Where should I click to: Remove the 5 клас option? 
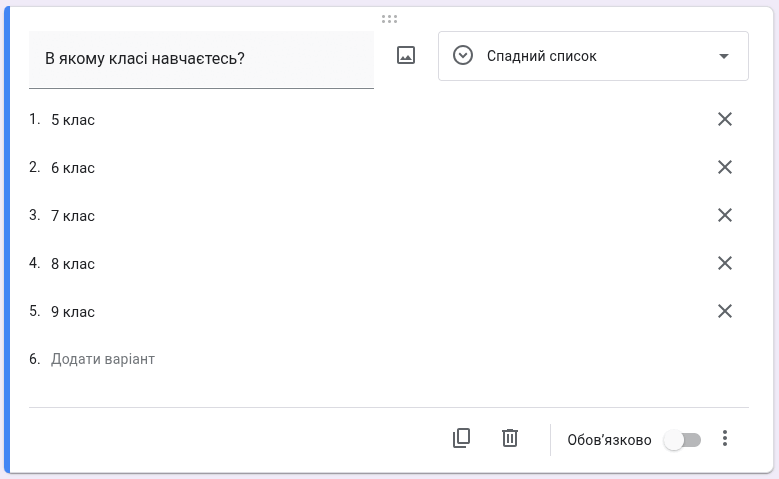tap(725, 119)
